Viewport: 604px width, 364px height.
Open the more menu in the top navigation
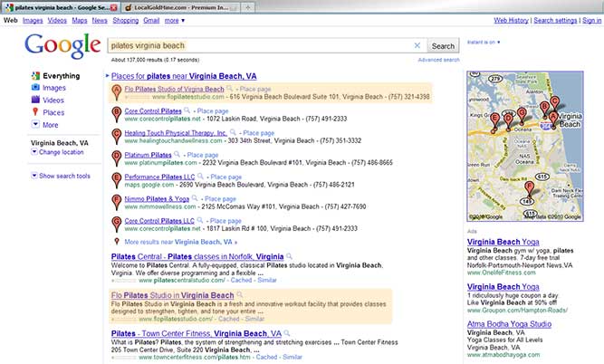(175, 21)
